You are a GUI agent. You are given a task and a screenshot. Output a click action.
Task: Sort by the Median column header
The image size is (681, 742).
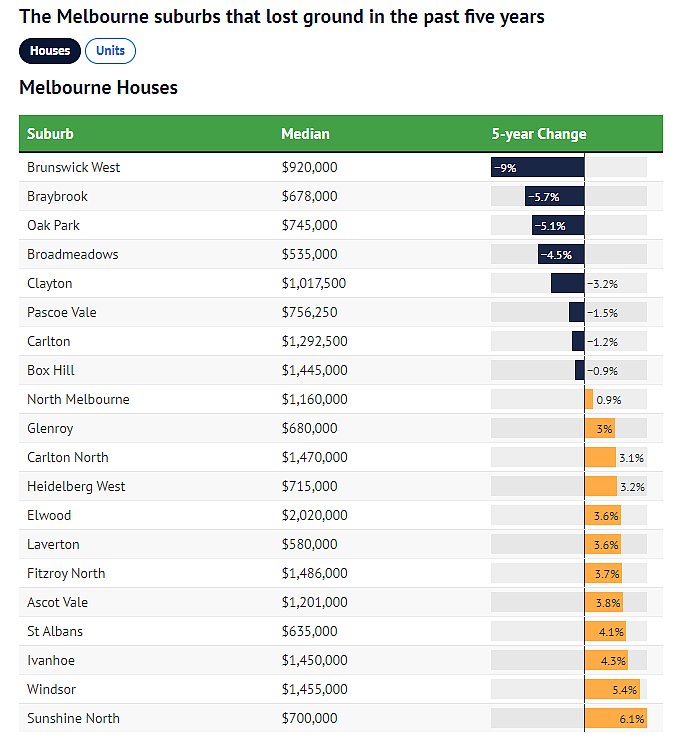(x=305, y=134)
